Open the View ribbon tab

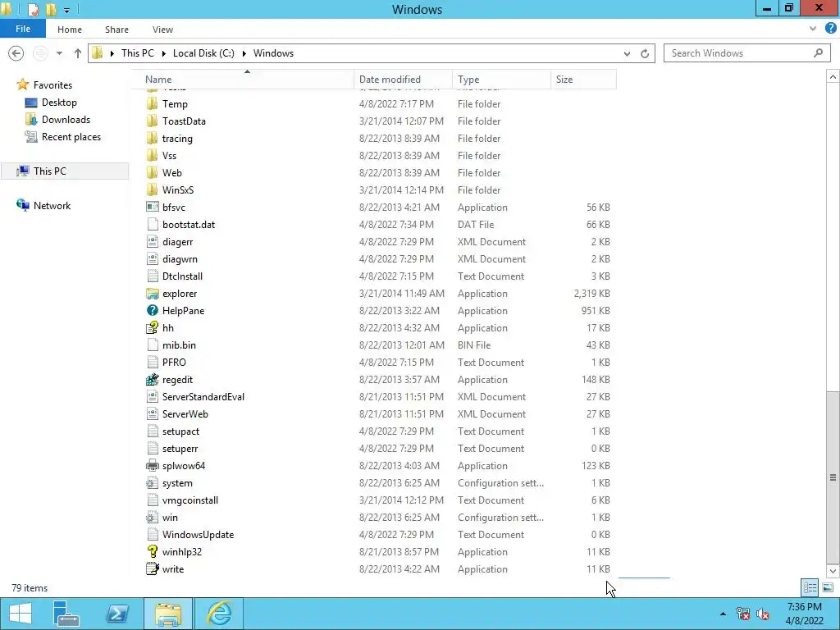(162, 30)
